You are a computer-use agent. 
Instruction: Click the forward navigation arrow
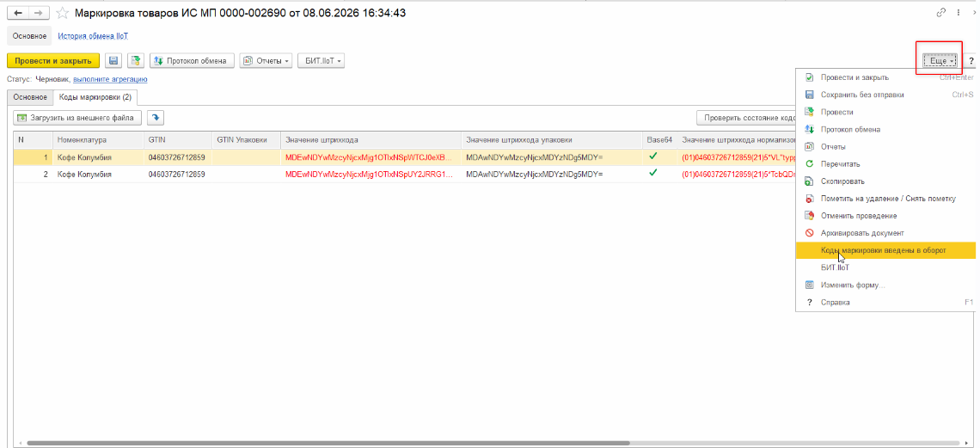point(40,13)
